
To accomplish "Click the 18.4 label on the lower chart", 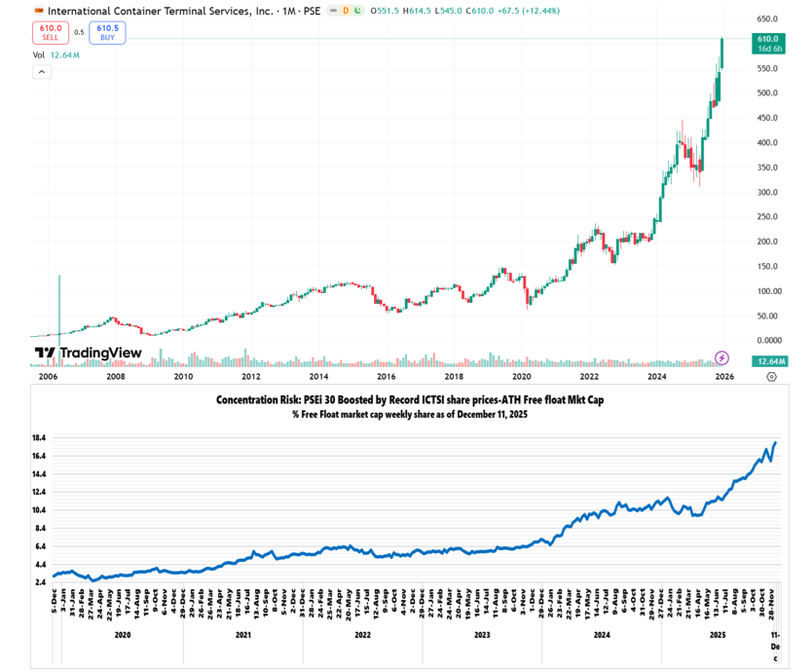I will (x=39, y=437).
